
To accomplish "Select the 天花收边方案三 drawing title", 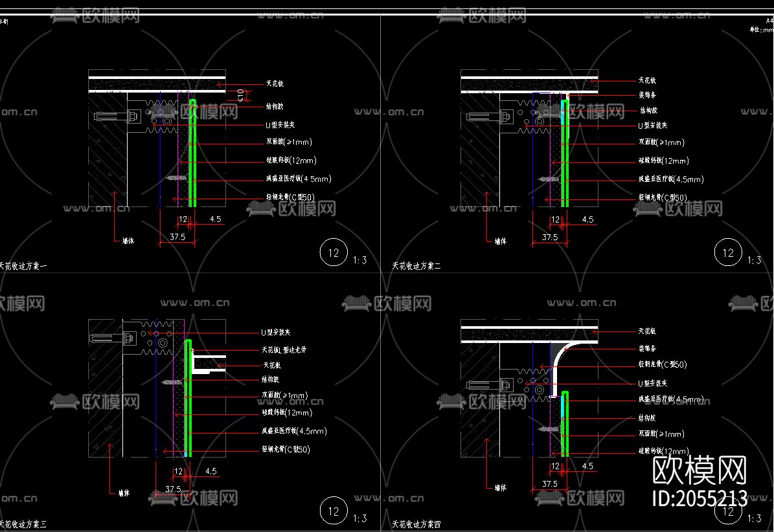I will tap(23, 524).
